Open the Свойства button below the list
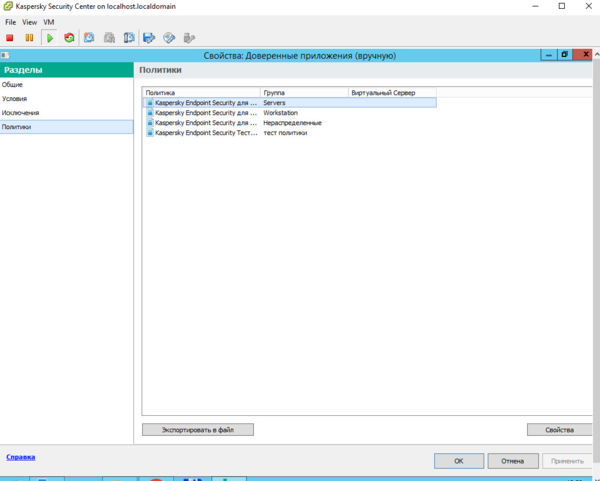Viewport: 600px width, 481px height. tap(559, 429)
